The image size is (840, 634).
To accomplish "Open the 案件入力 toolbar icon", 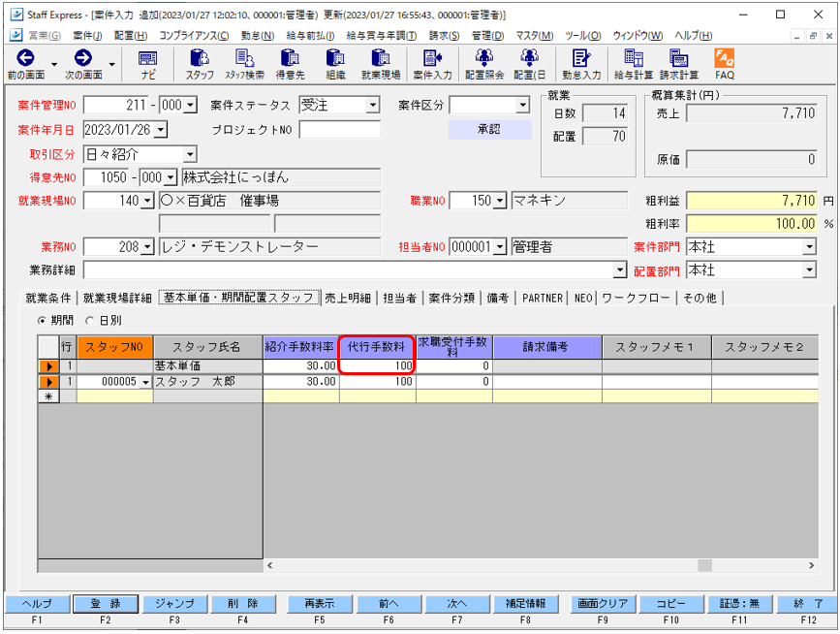I will 432,58.
